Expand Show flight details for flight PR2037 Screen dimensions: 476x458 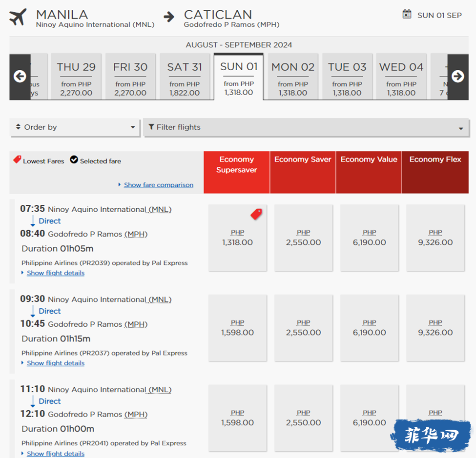pyautogui.click(x=55, y=363)
